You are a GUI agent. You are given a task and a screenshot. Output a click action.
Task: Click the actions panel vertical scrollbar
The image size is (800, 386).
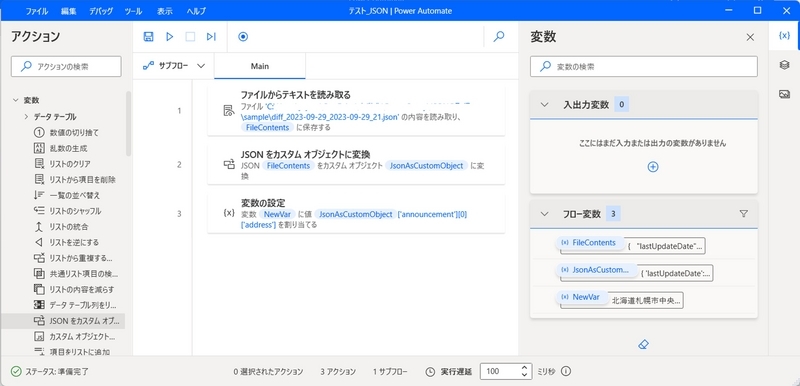(x=129, y=124)
